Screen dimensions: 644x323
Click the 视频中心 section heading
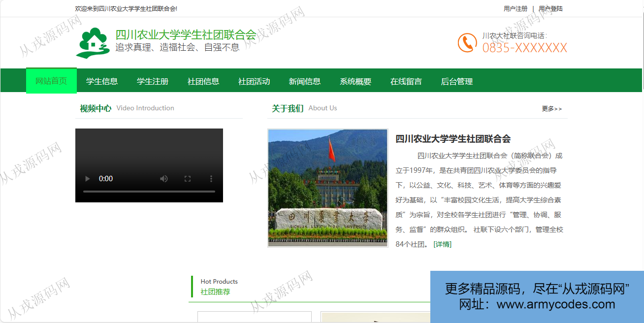click(x=96, y=108)
